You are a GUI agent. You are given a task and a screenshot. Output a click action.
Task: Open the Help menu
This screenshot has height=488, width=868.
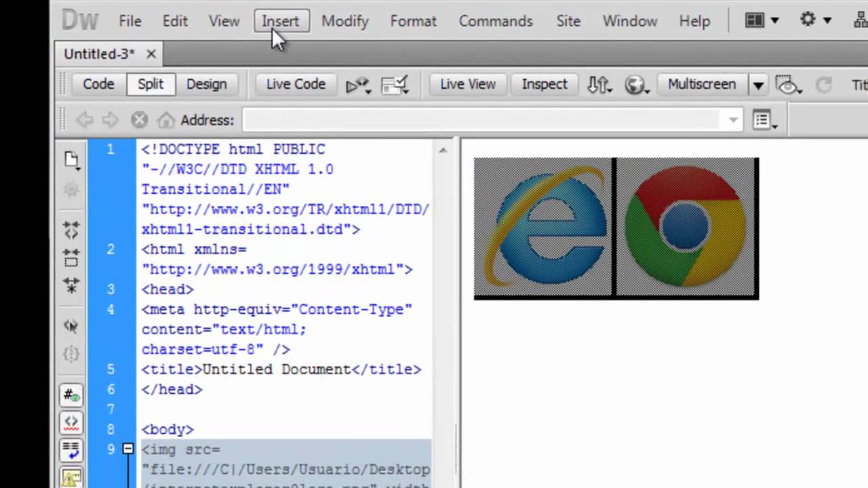click(x=694, y=21)
